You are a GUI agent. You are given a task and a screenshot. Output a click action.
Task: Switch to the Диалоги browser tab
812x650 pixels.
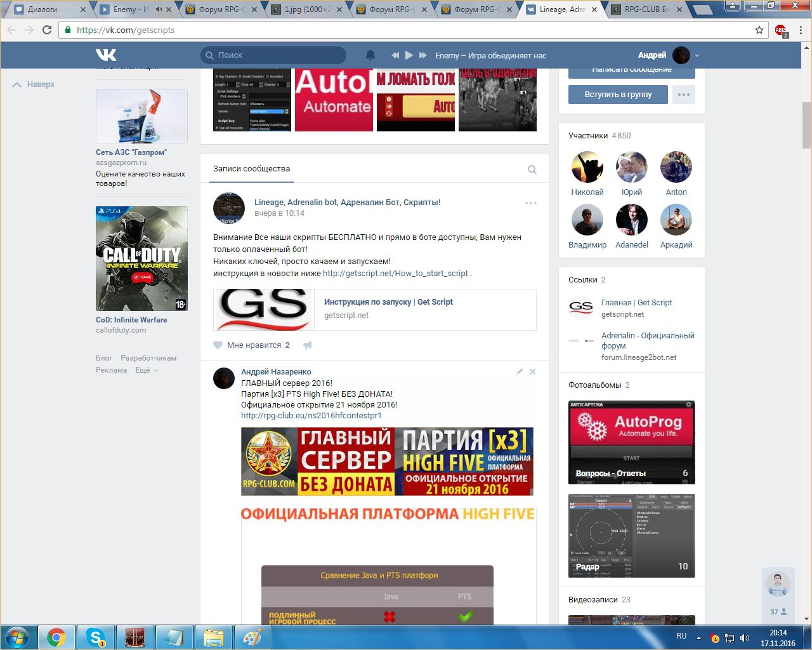click(49, 10)
